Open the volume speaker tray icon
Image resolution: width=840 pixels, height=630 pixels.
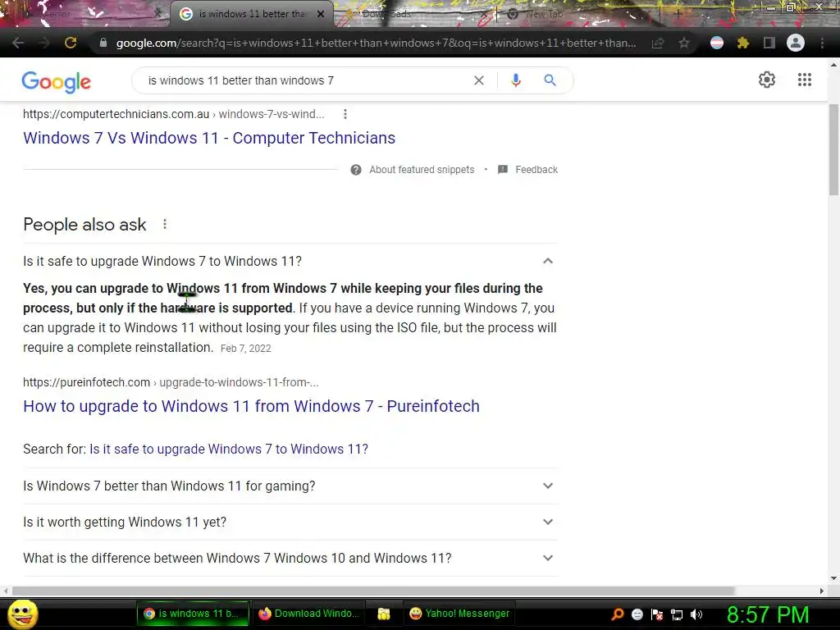coord(696,614)
